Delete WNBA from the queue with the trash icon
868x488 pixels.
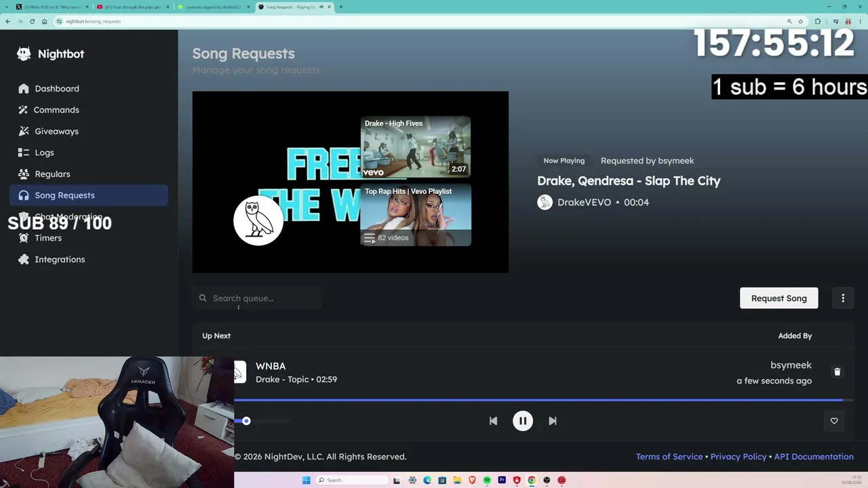(837, 372)
